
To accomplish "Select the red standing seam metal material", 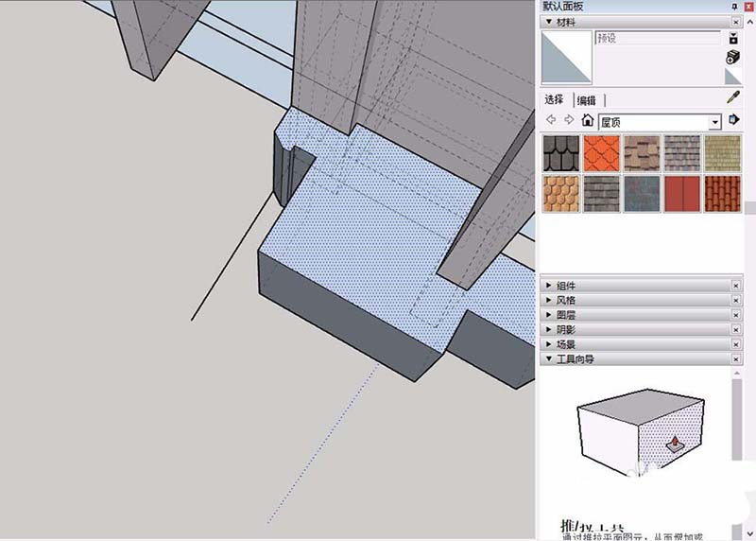I will coord(681,194).
